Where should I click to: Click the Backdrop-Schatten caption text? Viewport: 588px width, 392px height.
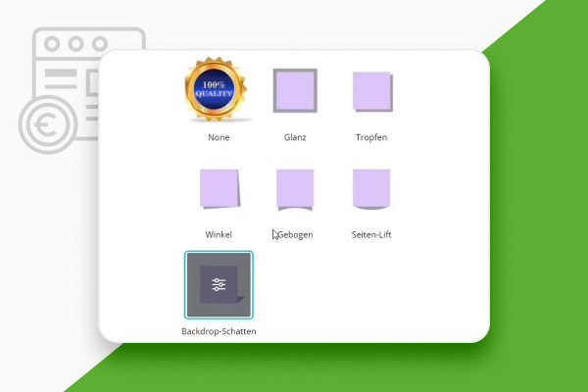click(x=219, y=331)
